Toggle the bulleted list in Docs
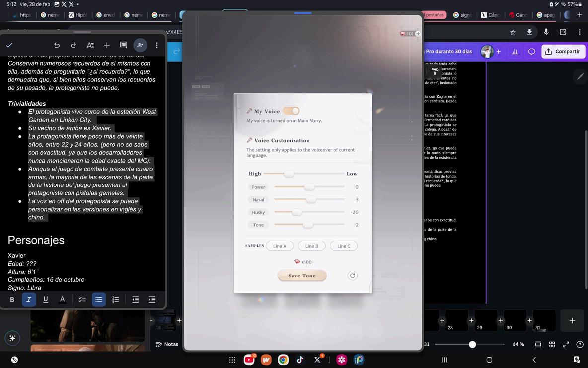The image size is (588, 368). pyautogui.click(x=99, y=300)
